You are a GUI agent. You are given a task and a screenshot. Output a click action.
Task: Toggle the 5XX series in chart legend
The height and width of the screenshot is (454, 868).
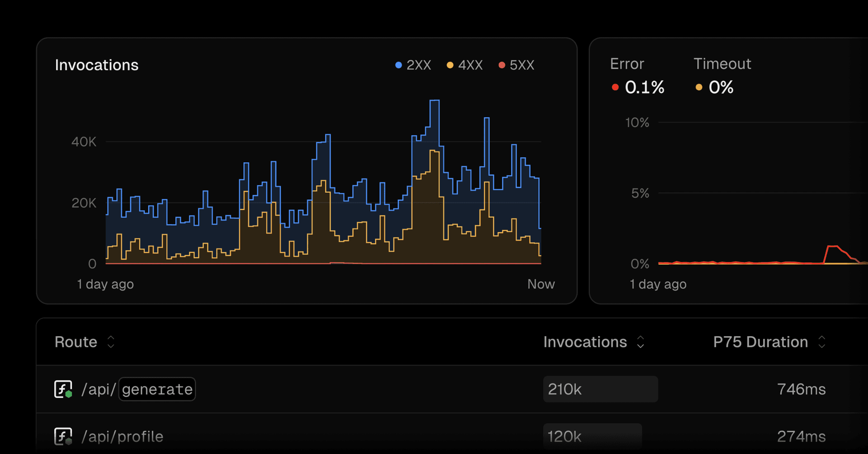click(516, 65)
